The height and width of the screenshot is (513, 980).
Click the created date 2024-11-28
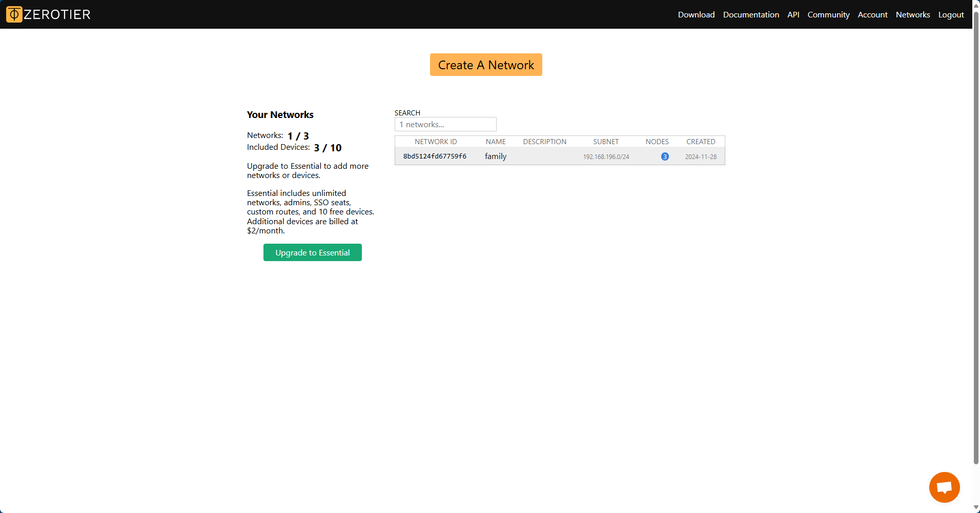coord(701,156)
